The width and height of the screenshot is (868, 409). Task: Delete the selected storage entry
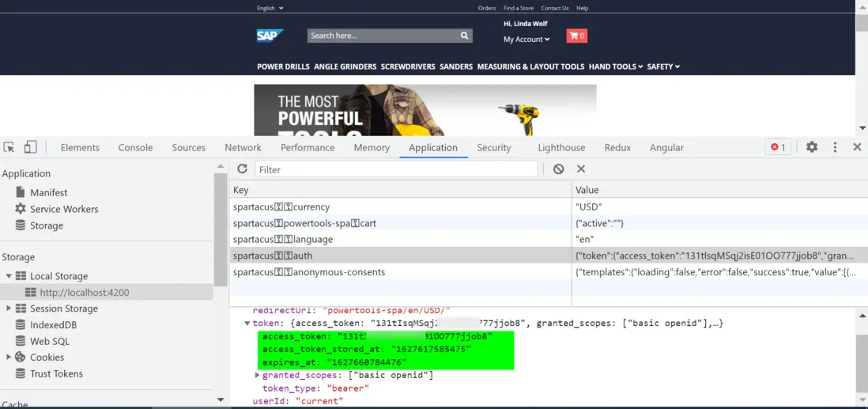click(x=581, y=169)
